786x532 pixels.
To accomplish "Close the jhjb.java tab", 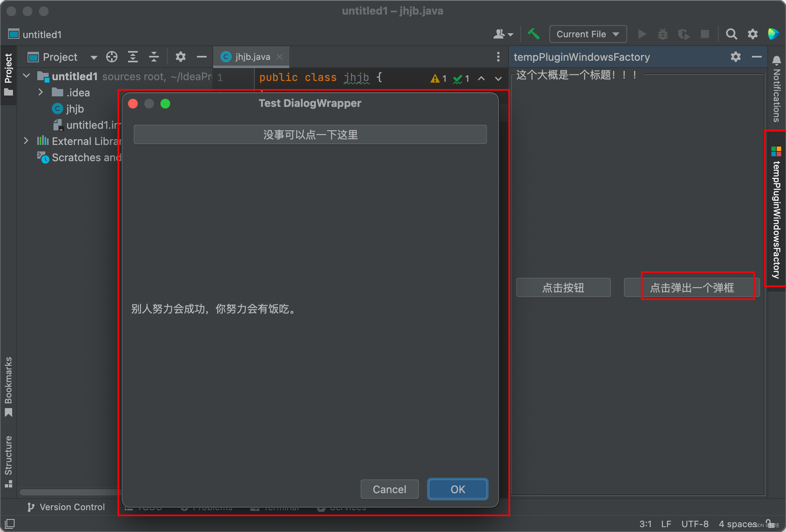I will (279, 57).
